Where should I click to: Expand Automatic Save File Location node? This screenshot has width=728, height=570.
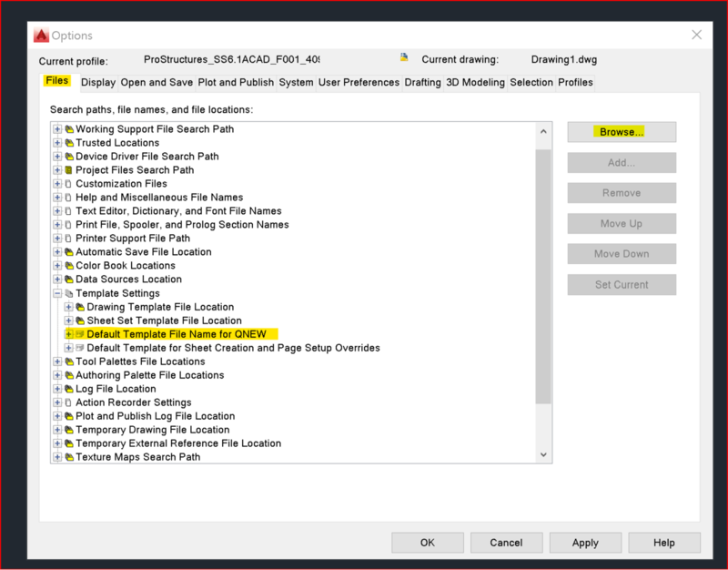click(57, 252)
